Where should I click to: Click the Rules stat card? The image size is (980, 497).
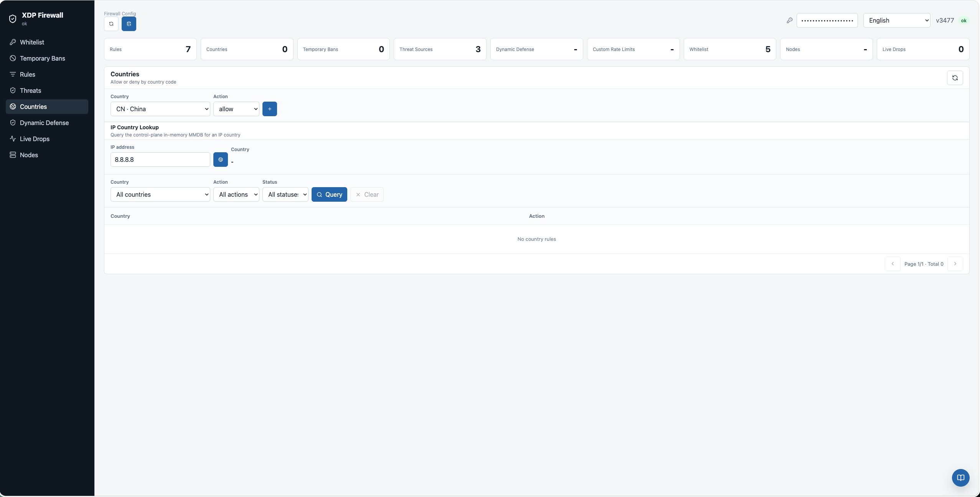[150, 49]
